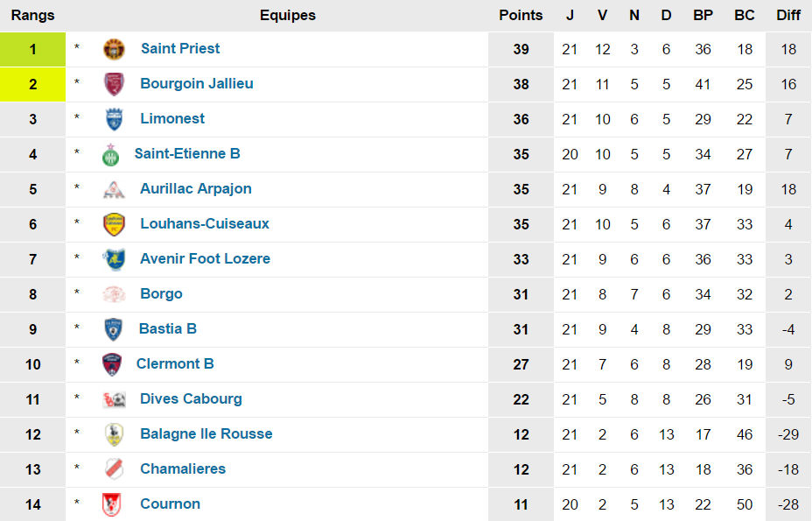The width and height of the screenshot is (812, 521).
Task: Click the Avenir Foot Lozere logo
Action: [x=114, y=259]
